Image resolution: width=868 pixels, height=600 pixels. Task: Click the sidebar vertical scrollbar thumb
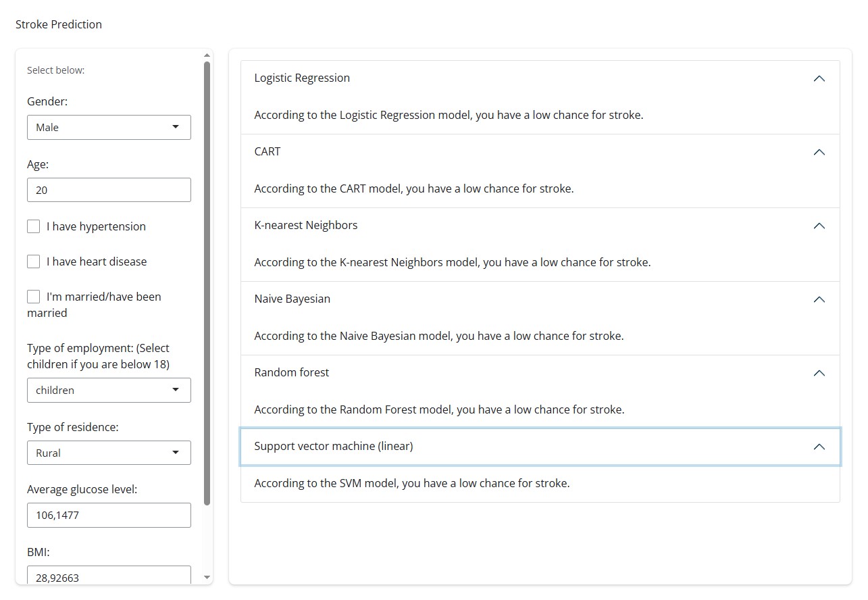click(207, 284)
